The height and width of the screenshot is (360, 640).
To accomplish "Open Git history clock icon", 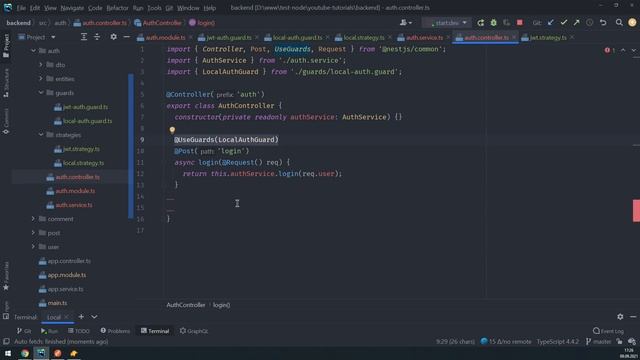I will click(x=589, y=23).
